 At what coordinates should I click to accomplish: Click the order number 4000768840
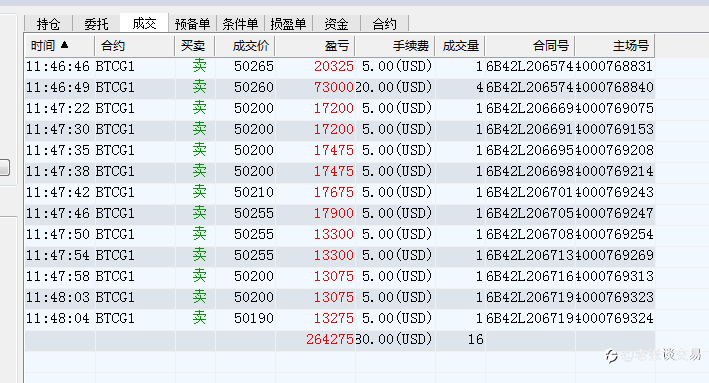pyautogui.click(x=614, y=87)
